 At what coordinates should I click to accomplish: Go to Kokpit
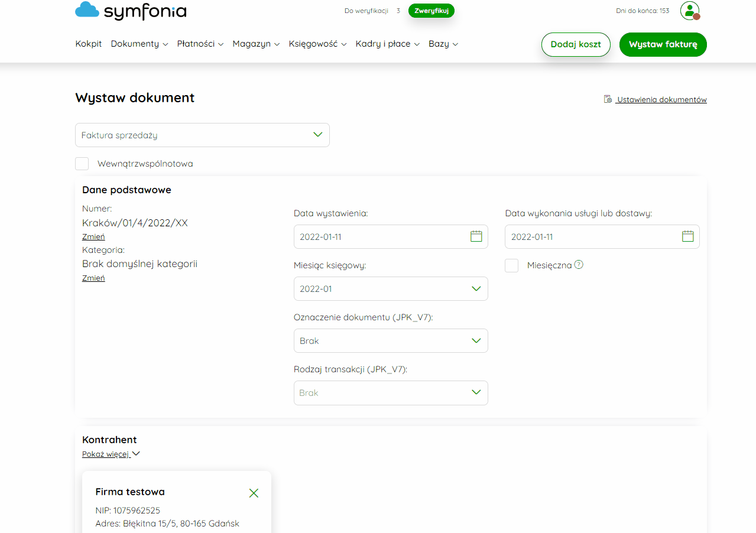(x=89, y=44)
